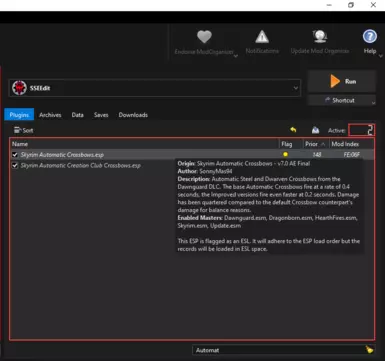Uncheck Skyrim Automatic Crossbows.esp checkbox
The height and width of the screenshot is (361, 385).
[15, 155]
